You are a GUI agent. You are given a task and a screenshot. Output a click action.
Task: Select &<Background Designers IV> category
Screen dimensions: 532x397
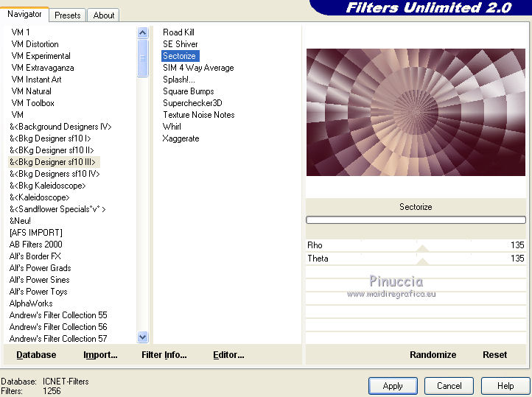coord(60,127)
